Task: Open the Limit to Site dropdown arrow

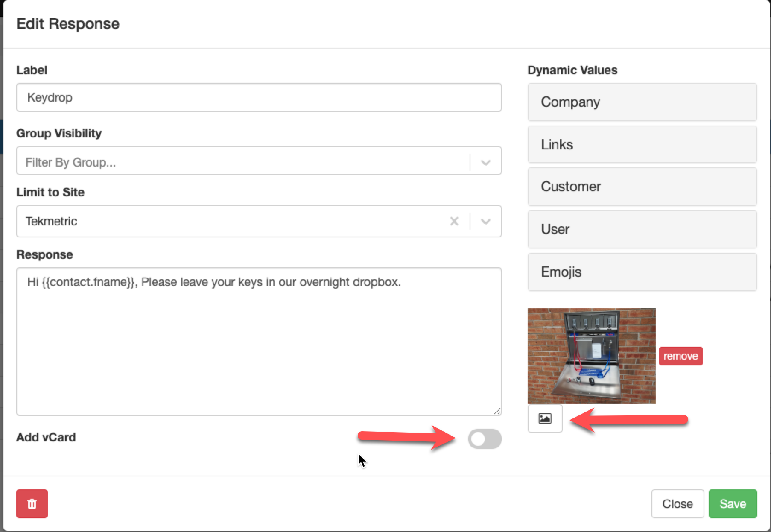Action: pos(486,221)
